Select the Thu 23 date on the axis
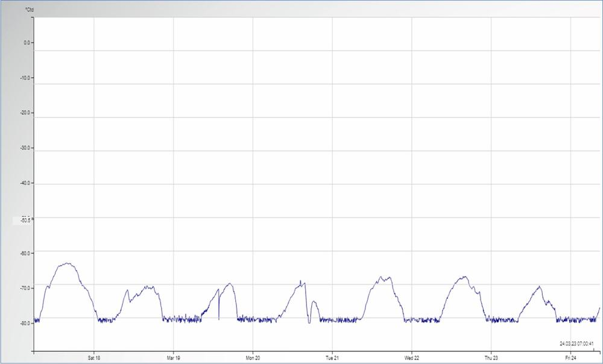 [491, 358]
